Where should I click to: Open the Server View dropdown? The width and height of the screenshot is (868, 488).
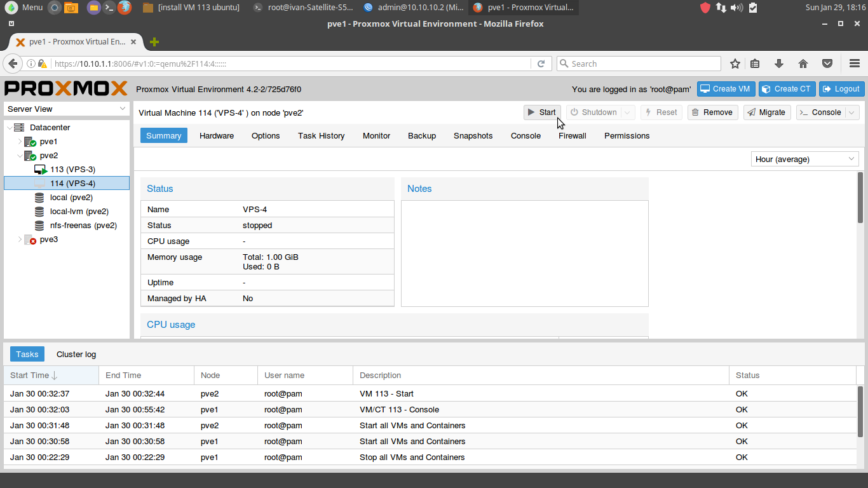(67, 109)
